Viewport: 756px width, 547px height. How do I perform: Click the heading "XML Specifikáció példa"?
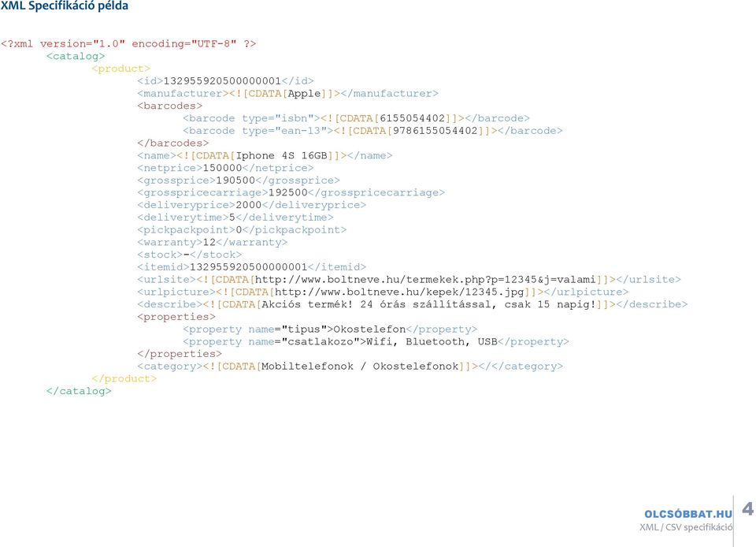64,6
